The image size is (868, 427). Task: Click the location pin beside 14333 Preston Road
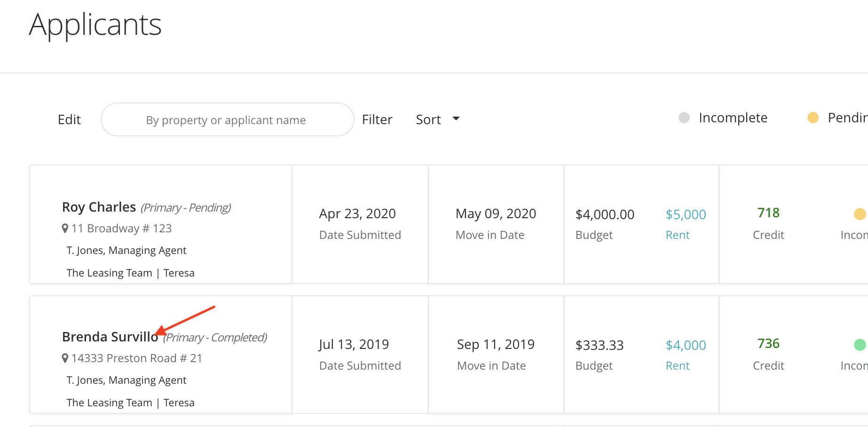click(65, 358)
